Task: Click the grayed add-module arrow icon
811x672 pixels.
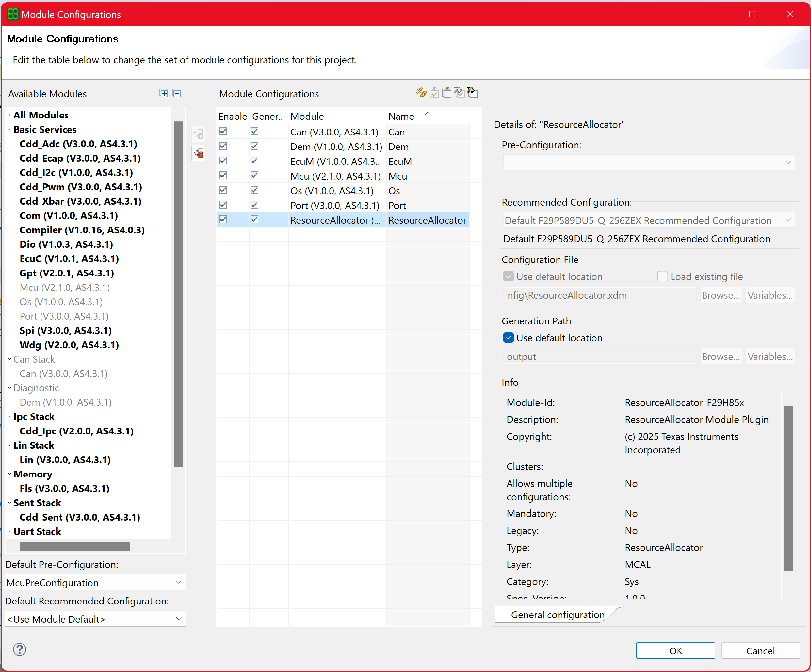Action: [x=199, y=134]
